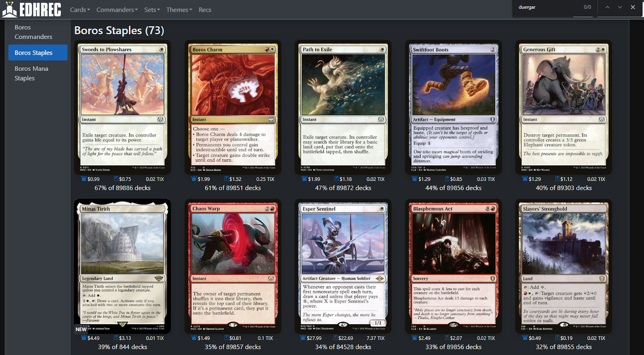The image size is (644, 355).
Task: Click the $27.99 price for Esper Sentinel
Action: pos(314,338)
